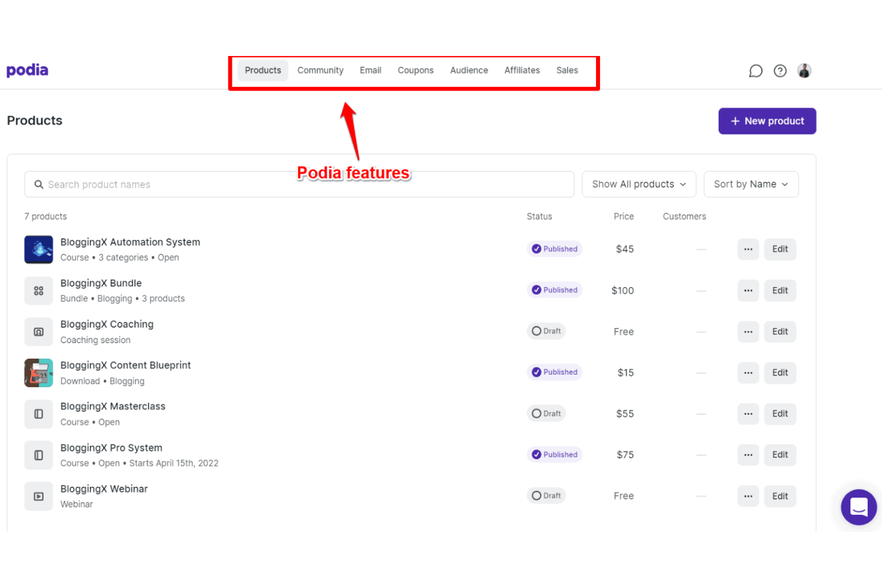Open the floating support chat widget
Screen dimensions: 882x588
tap(859, 507)
